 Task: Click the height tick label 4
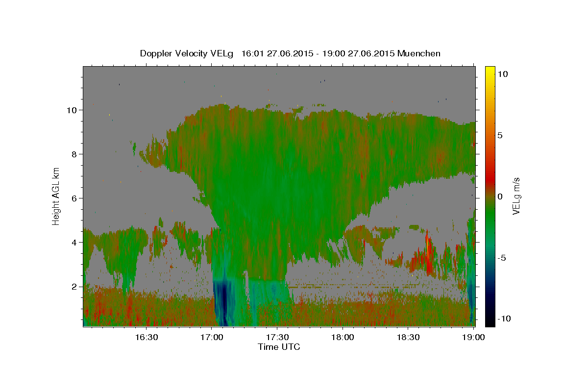[x=75, y=242]
